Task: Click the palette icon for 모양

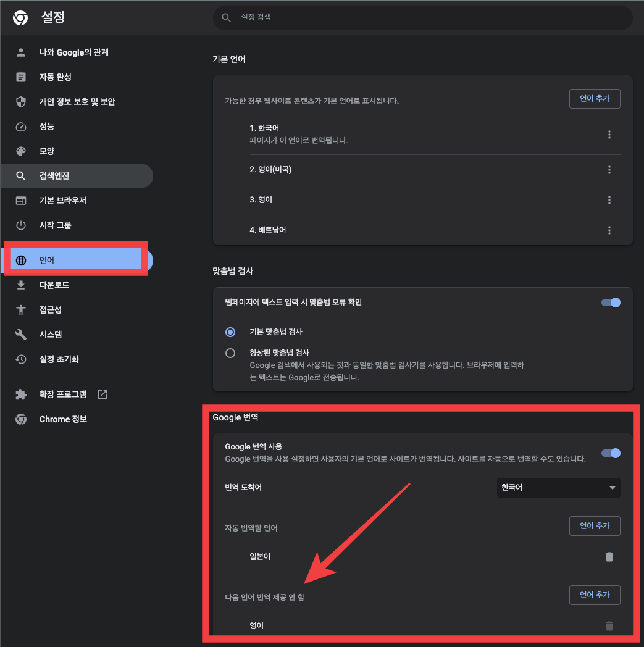Action: (x=20, y=151)
